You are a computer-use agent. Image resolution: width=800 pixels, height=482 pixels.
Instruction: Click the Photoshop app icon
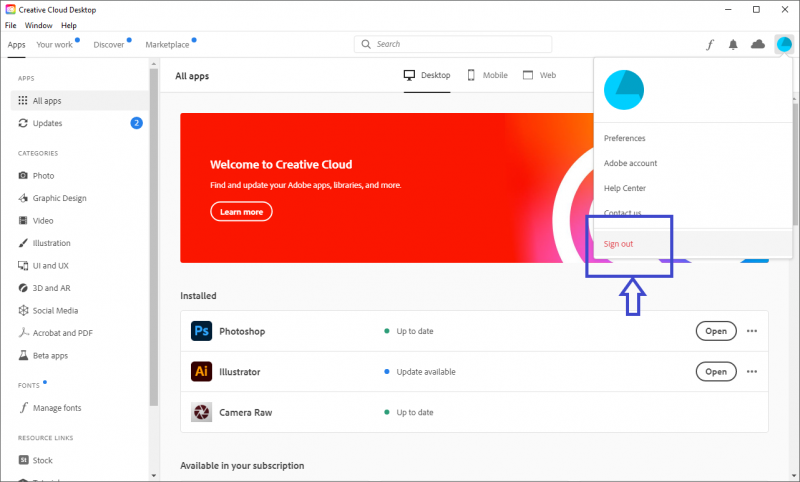[x=202, y=331]
